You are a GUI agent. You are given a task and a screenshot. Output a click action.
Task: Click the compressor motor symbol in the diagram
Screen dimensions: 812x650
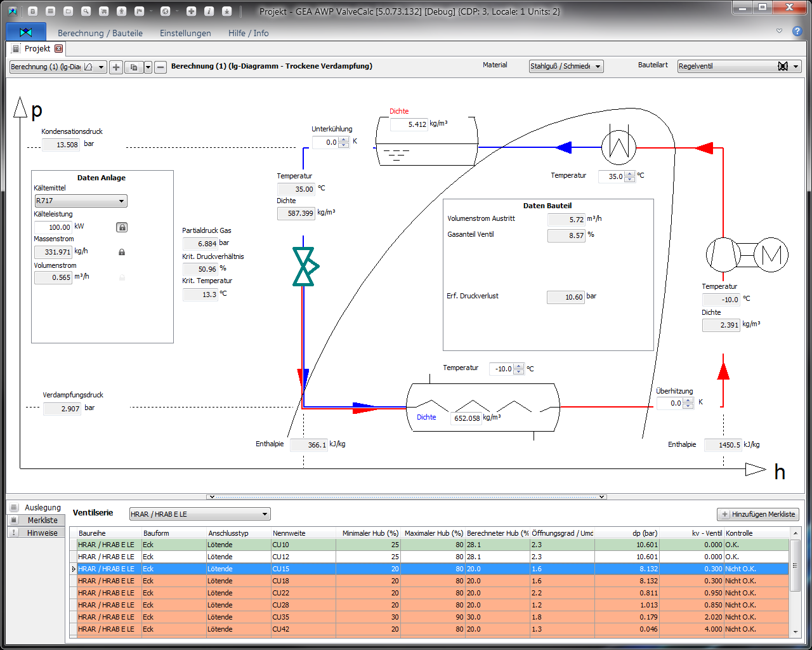771,255
